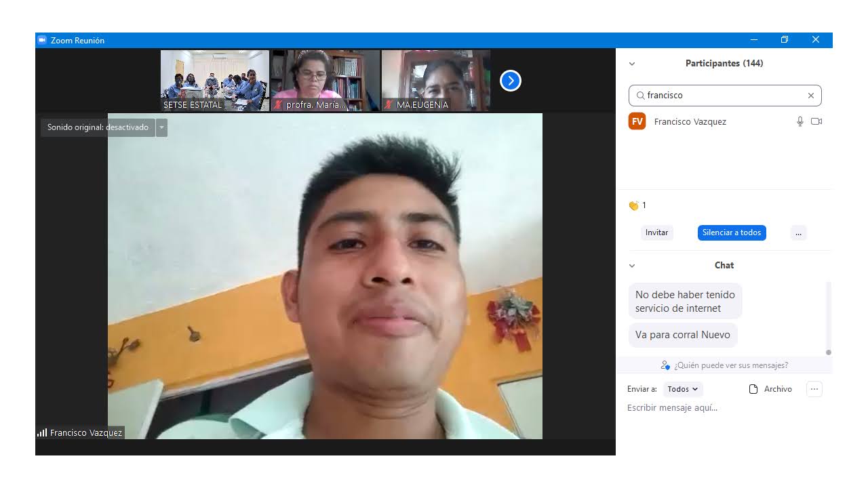Screen dimensions: 868x488
Task: Click chat message Va para corral Nuevo
Action: click(x=683, y=335)
